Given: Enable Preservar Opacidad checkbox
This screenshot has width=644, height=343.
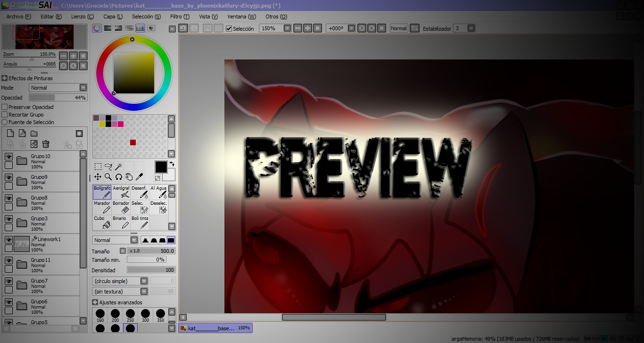Looking at the screenshot, I should pyautogui.click(x=5, y=107).
